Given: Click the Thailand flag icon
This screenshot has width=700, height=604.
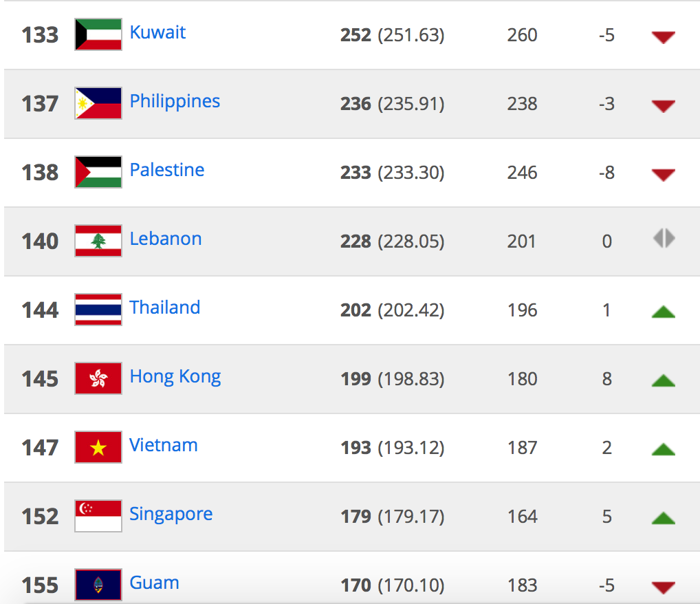Looking at the screenshot, I should [98, 310].
